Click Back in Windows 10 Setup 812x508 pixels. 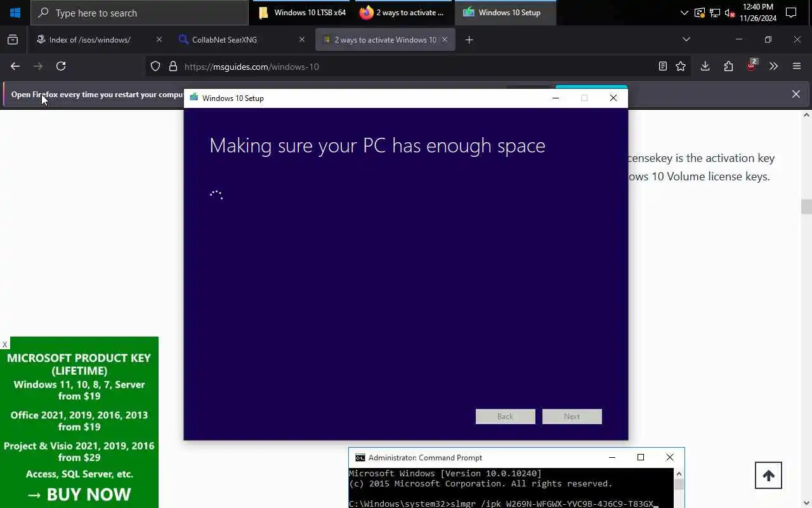506,417
